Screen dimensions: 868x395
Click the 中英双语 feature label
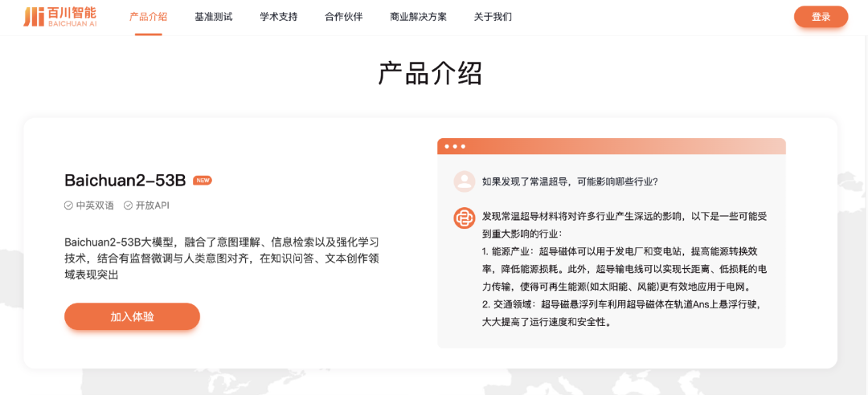tap(95, 206)
